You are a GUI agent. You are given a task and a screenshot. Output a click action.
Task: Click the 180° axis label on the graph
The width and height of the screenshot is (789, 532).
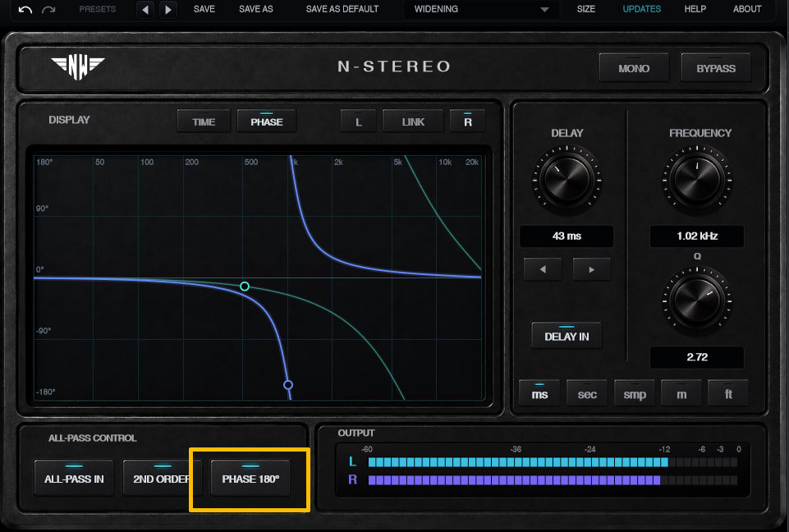click(44, 162)
